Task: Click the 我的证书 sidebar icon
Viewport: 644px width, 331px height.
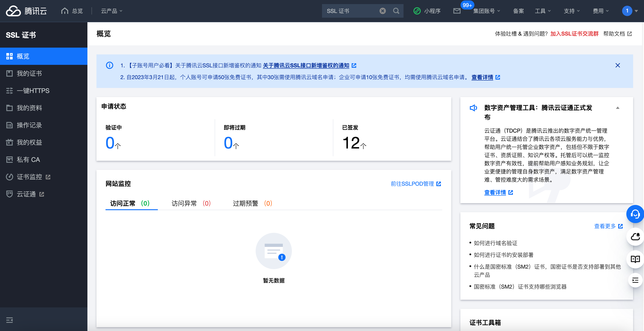Action: 10,73
